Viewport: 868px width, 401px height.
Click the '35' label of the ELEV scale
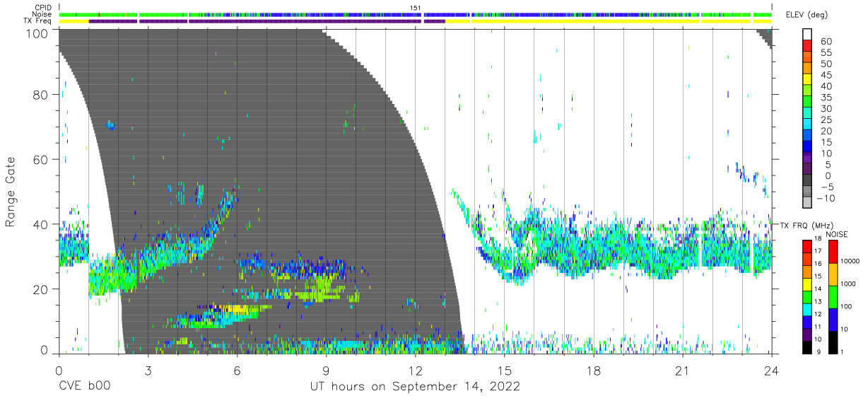826,98
